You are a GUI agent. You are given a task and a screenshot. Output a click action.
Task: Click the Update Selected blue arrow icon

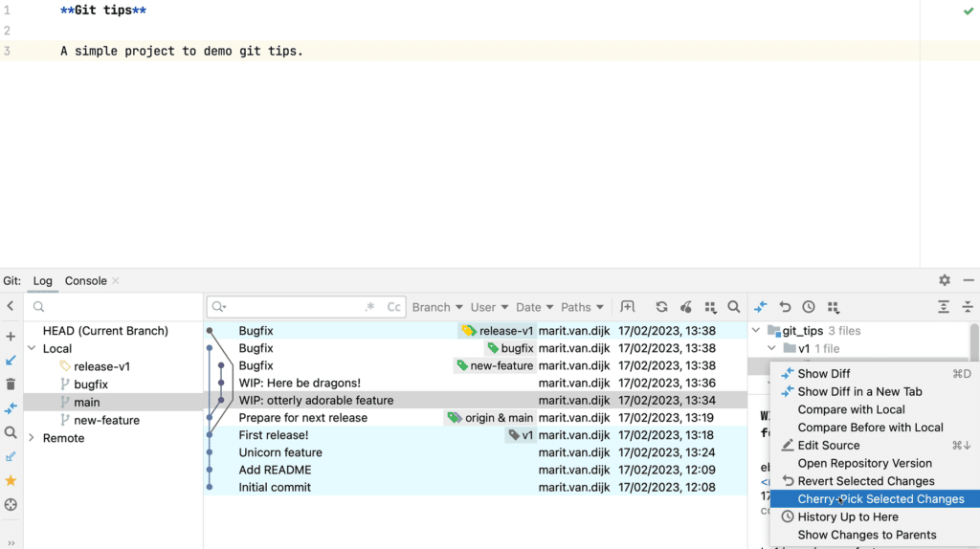tap(11, 361)
